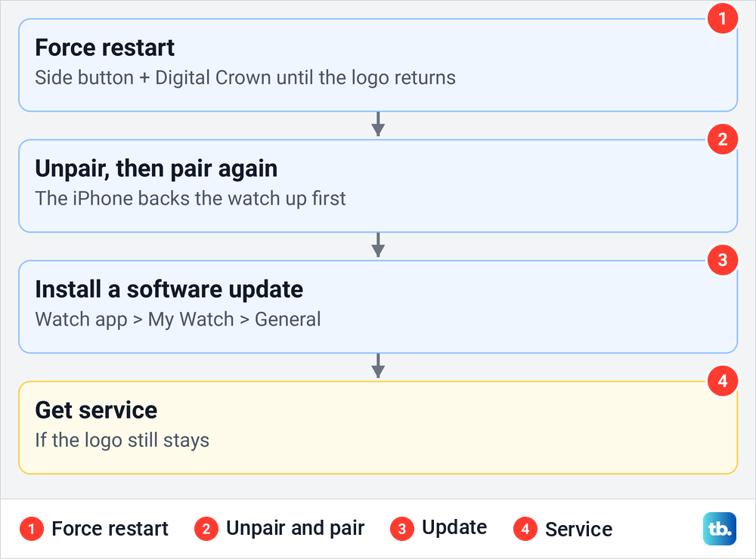Click the Watch app > My Watch > General text
Viewport: 756px width, 559px height.
pyautogui.click(x=178, y=320)
